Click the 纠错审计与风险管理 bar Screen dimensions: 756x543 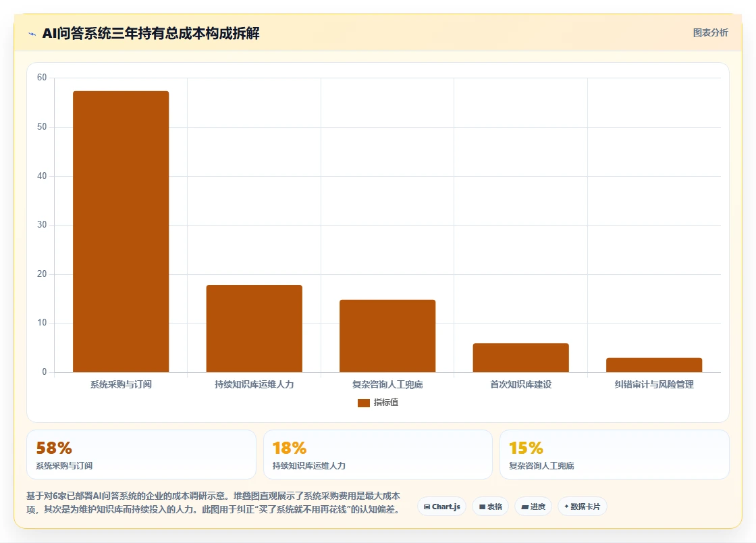click(654, 365)
